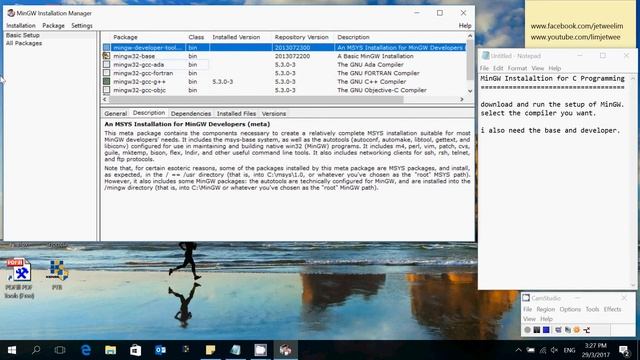
Task: Open Notepad Edit menu
Action: tap(498, 68)
